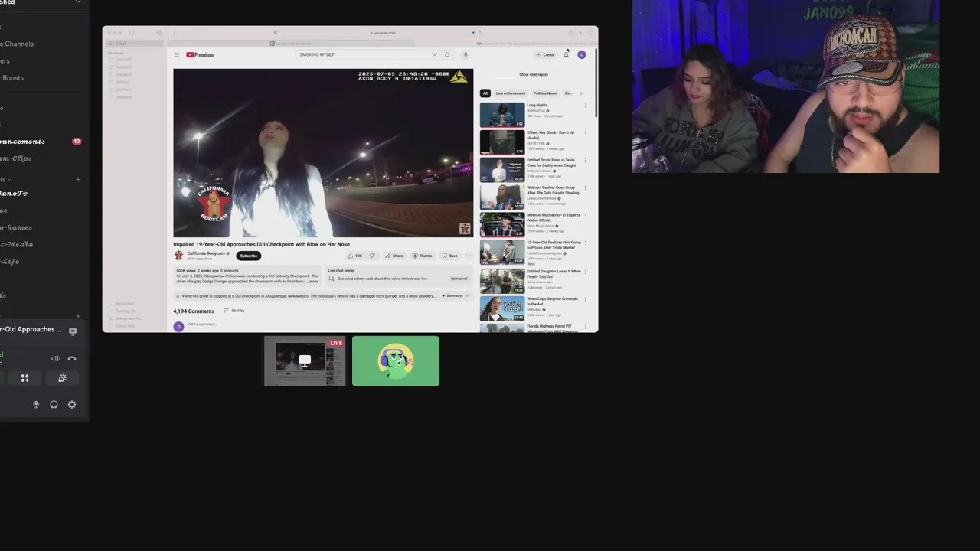Open the Server Boosts item
The width and height of the screenshot is (980, 551).
[11, 78]
